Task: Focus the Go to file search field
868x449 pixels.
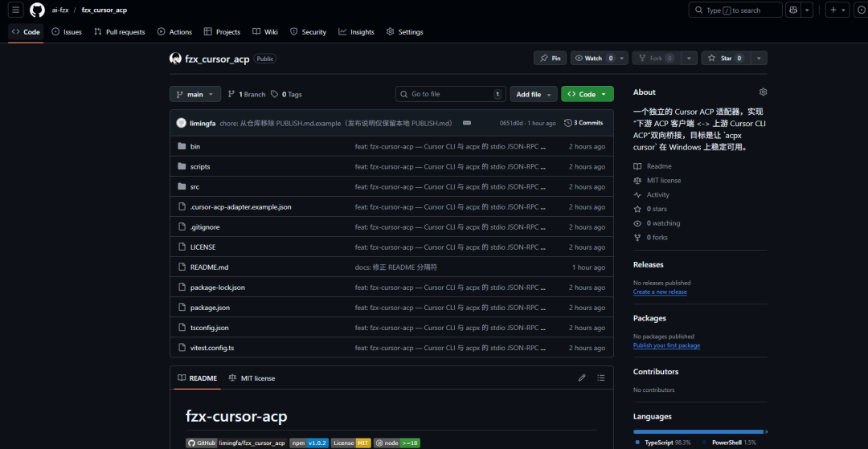Action: click(451, 95)
